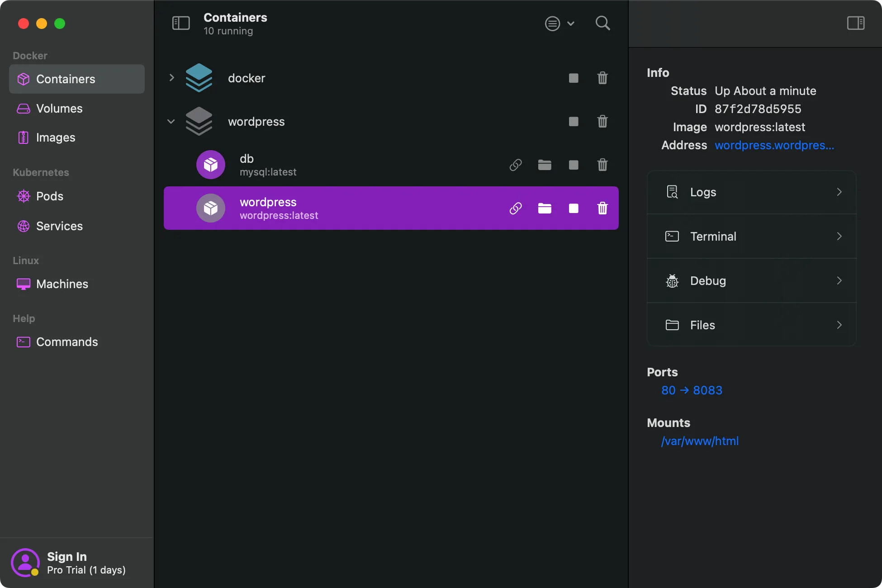The image size is (882, 588).
Task: Open Kubernetes Pods section
Action: (77, 196)
